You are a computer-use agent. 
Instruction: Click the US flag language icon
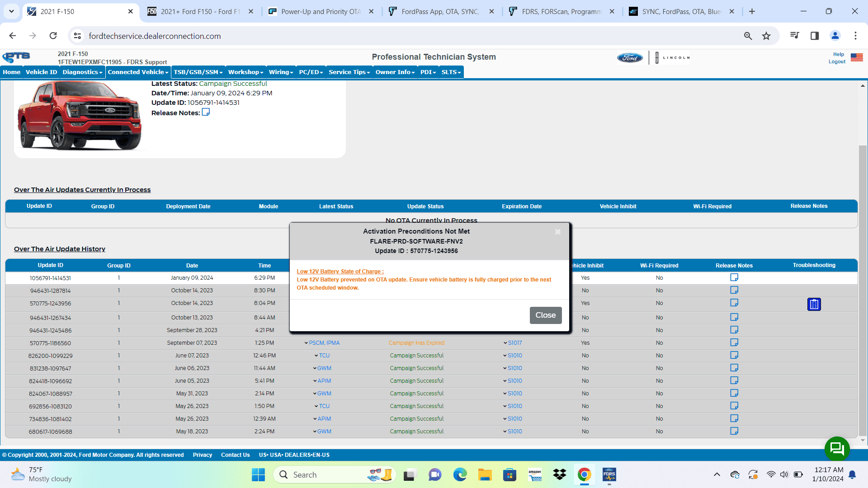pos(857,57)
